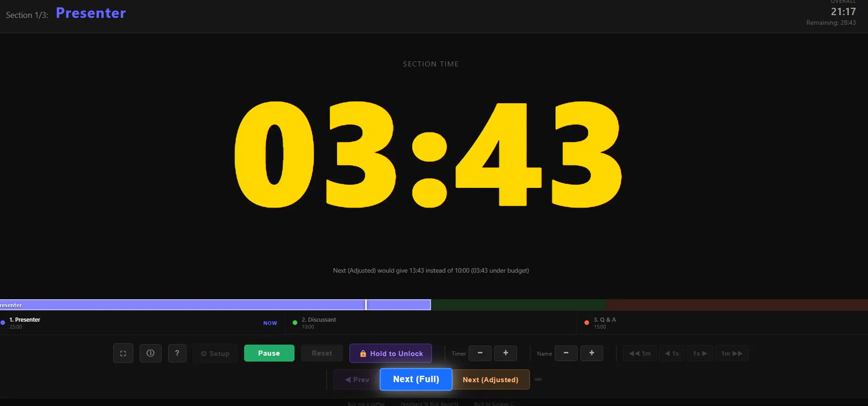This screenshot has height=406, width=868.
Task: Increase the Timer font size
Action: 506,353
